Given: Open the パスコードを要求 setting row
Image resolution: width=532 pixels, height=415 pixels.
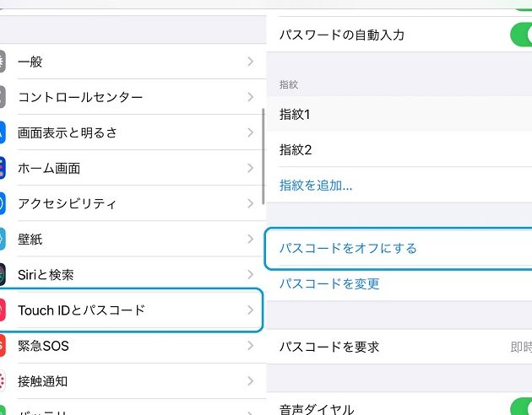Looking at the screenshot, I should [399, 347].
